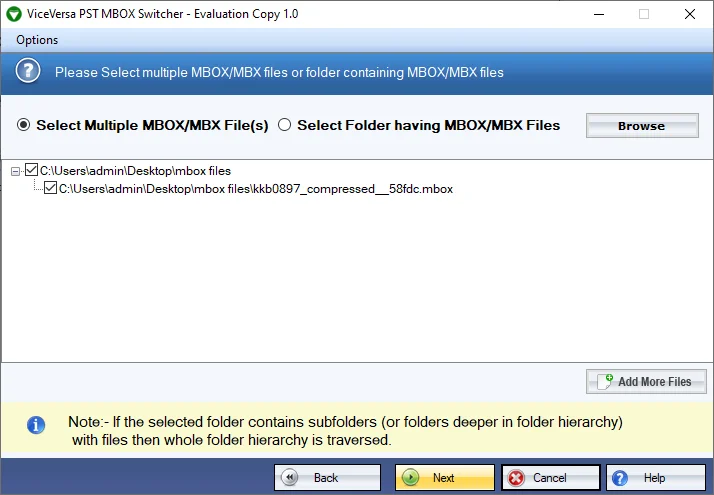714x495 pixels.
Task: Click the Browse button
Action: [x=642, y=126]
